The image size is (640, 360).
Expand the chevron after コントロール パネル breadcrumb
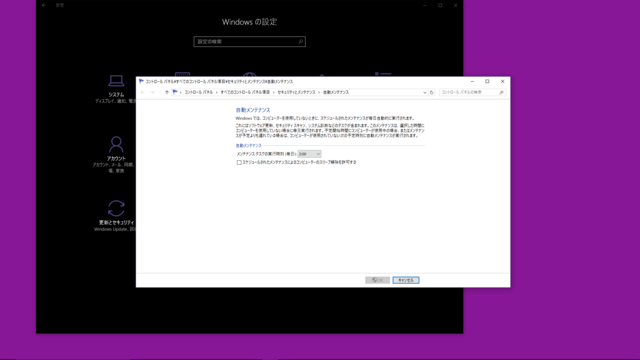(x=217, y=93)
